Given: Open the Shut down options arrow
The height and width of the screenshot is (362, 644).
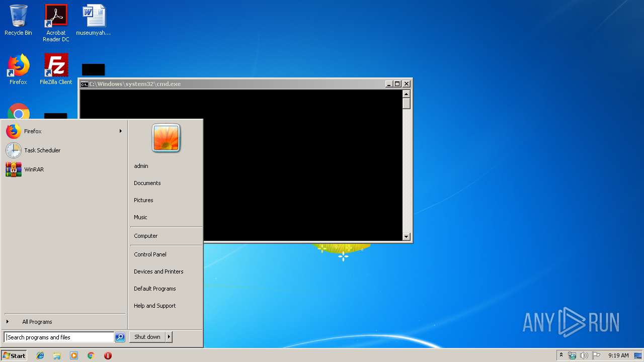Looking at the screenshot, I should (169, 337).
